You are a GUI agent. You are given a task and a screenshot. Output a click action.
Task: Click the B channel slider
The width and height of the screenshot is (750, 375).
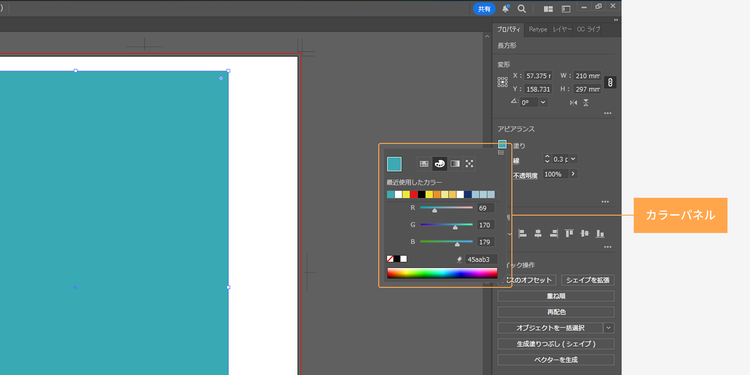[x=446, y=242]
